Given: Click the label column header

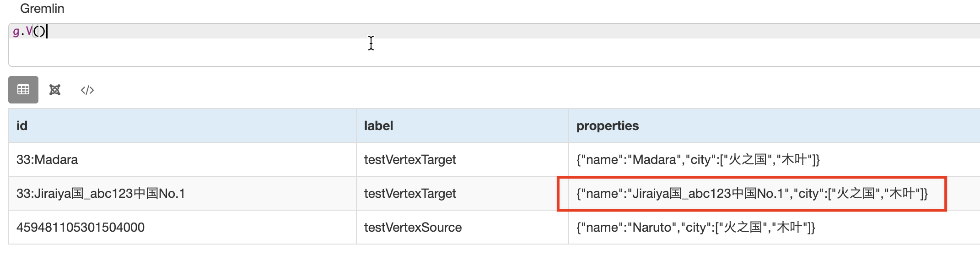Looking at the screenshot, I should pos(378,126).
